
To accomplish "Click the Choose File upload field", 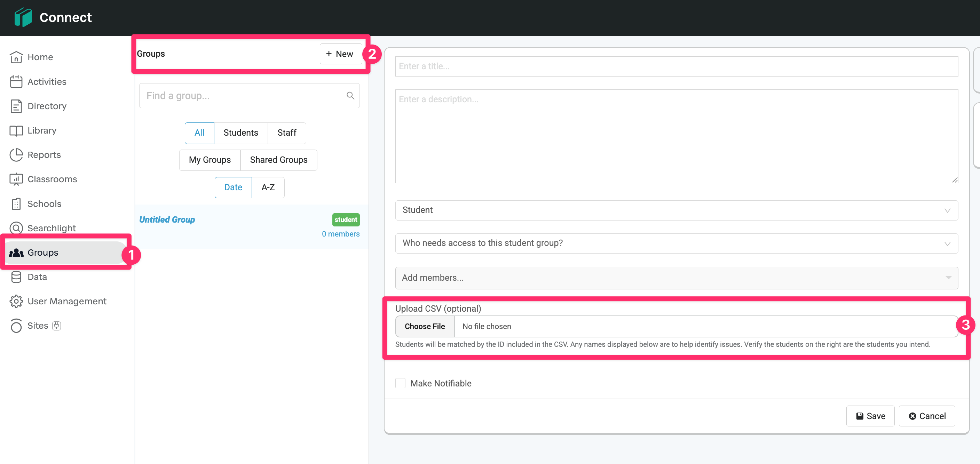I will coord(425,326).
